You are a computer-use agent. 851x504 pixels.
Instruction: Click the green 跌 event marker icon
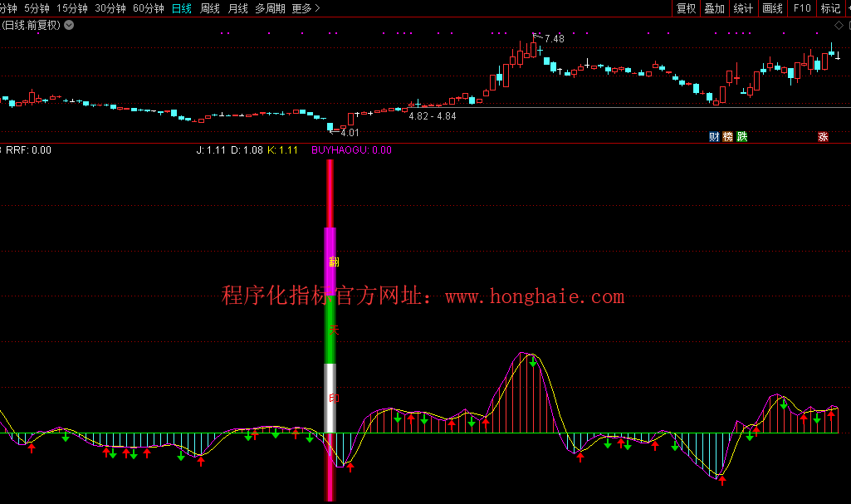pos(742,137)
